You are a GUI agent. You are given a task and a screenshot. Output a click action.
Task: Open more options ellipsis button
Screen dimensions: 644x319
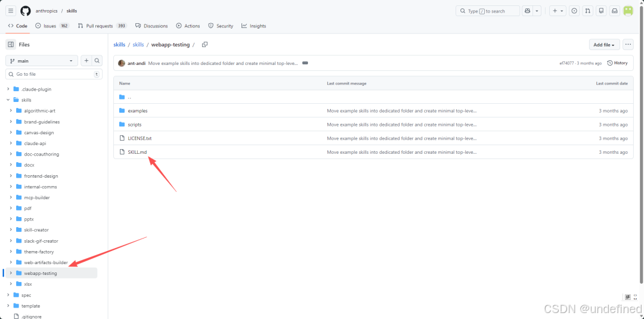pos(628,44)
